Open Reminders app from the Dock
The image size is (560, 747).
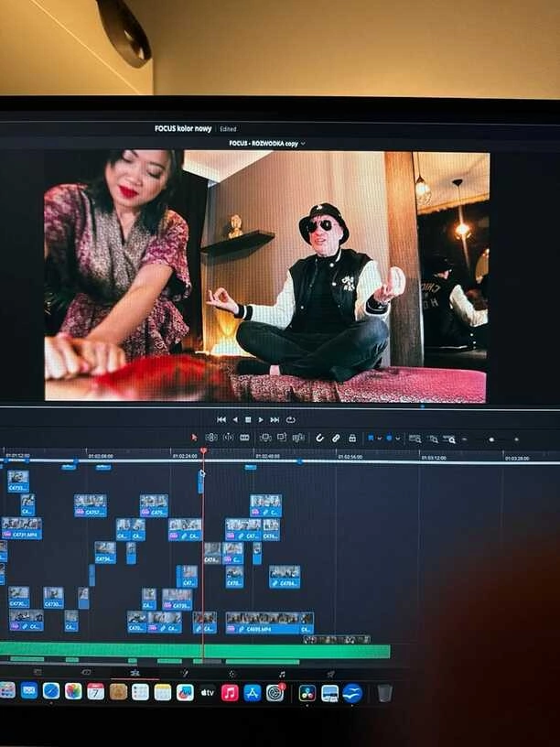tap(140, 692)
